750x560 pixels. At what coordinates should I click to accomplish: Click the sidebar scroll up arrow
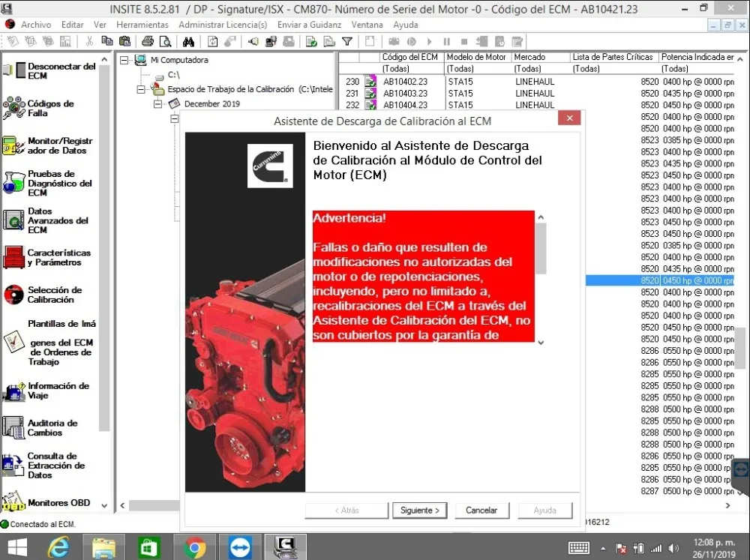[x=104, y=59]
